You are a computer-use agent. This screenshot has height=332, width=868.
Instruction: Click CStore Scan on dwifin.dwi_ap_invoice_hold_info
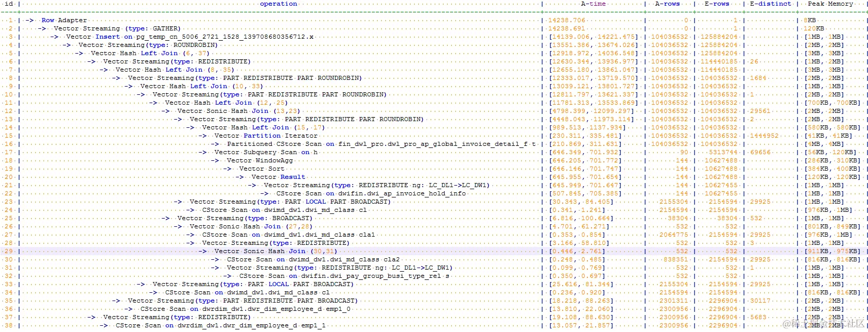pyautogui.click(x=371, y=193)
